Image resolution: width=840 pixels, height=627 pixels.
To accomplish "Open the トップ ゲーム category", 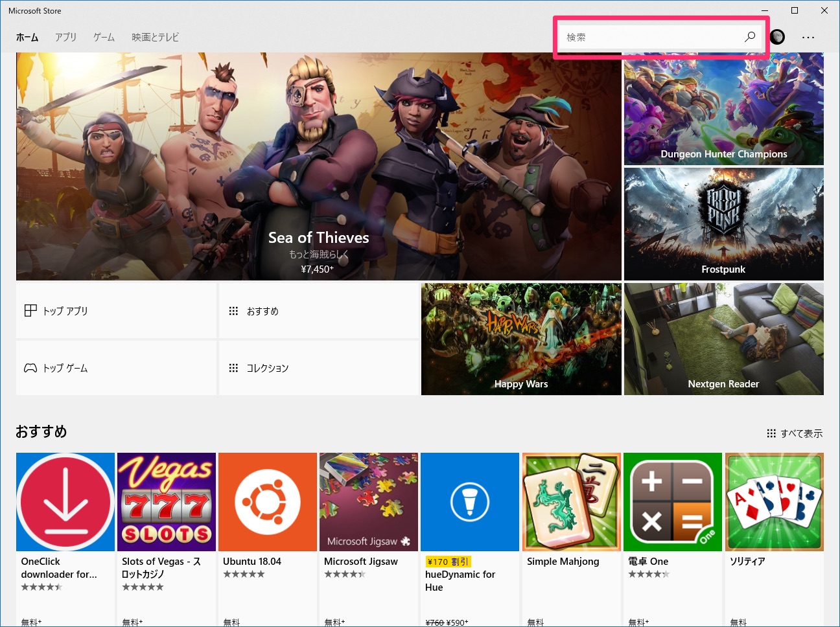I will 116,368.
